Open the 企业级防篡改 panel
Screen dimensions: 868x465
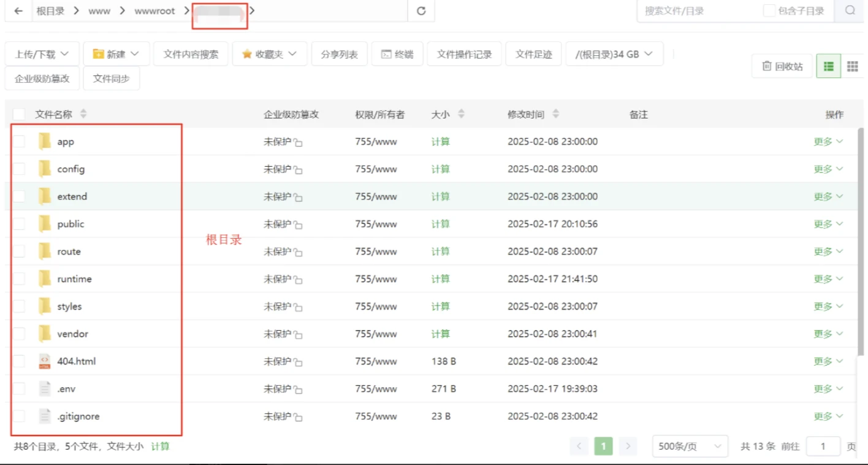[42, 79]
